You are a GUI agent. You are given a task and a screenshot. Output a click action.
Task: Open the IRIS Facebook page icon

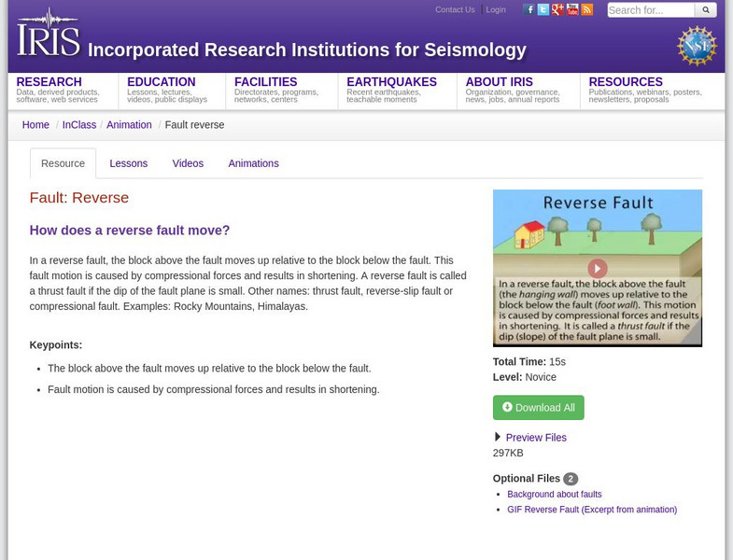(x=529, y=9)
